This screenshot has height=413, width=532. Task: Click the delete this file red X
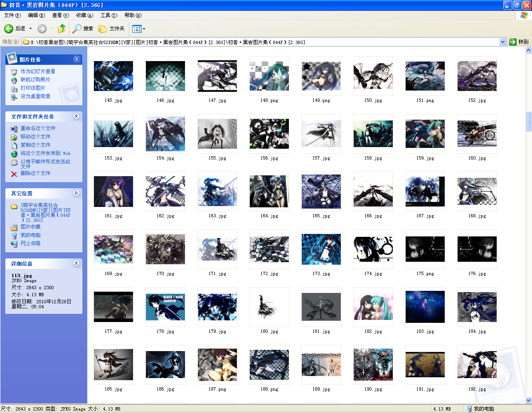coord(14,174)
